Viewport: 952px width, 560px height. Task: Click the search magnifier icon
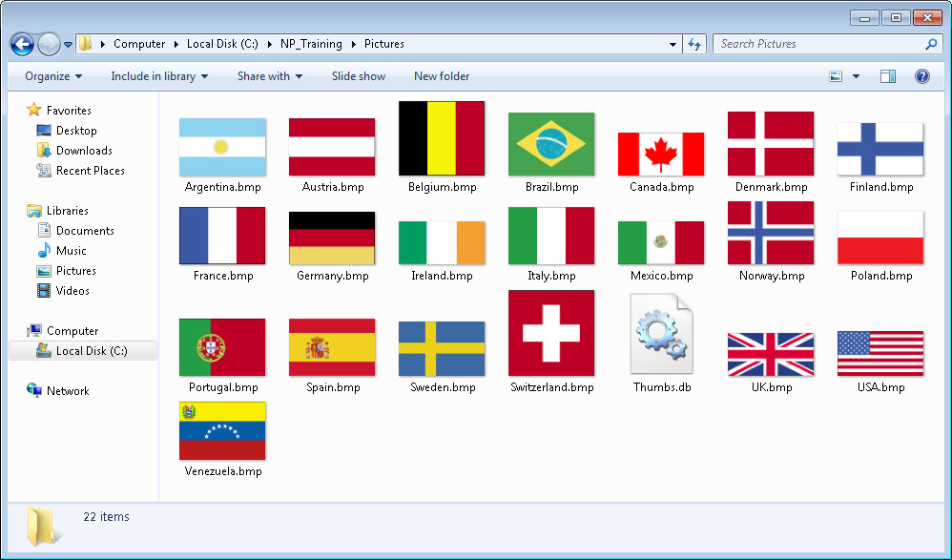[x=931, y=44]
